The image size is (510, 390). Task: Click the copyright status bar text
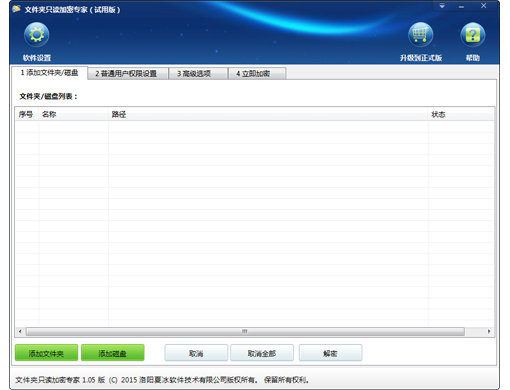[x=162, y=380]
